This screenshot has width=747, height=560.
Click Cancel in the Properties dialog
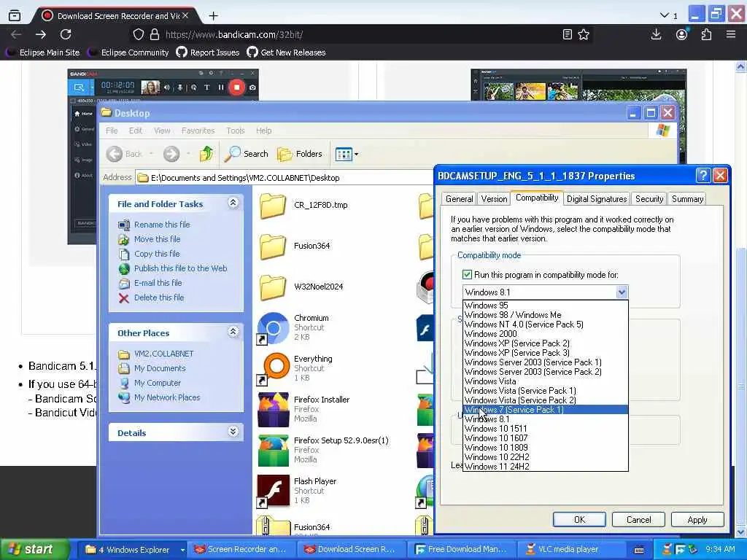click(638, 519)
